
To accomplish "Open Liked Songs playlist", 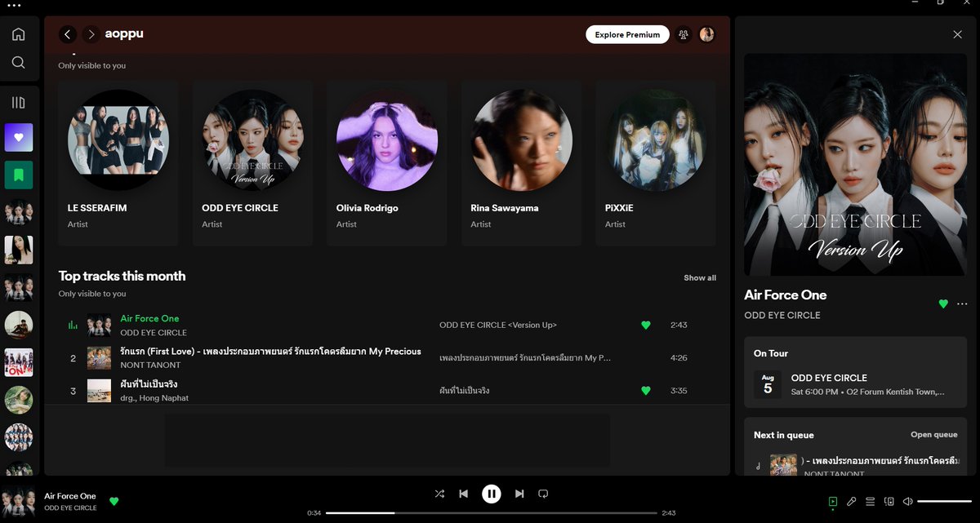I will pyautogui.click(x=19, y=138).
